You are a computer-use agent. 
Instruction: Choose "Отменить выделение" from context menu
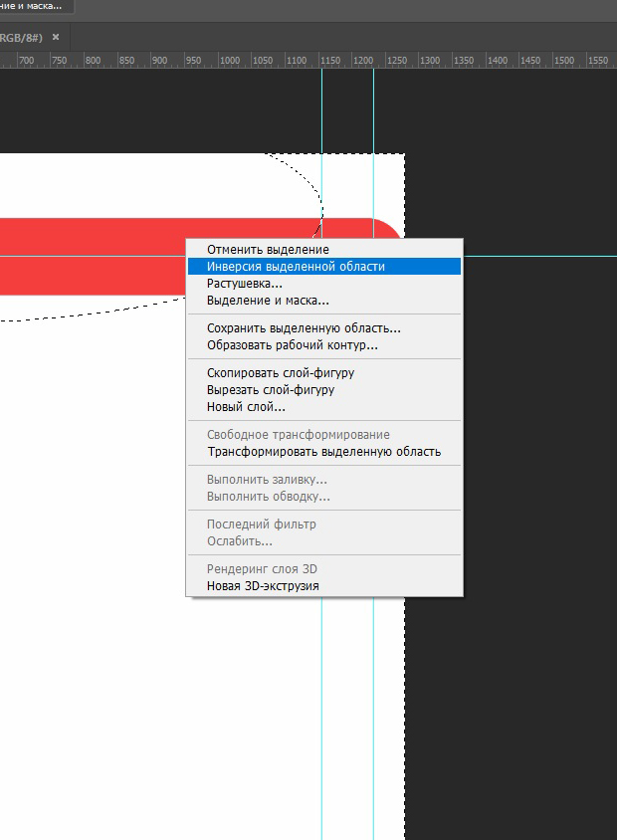pyautogui.click(x=268, y=249)
